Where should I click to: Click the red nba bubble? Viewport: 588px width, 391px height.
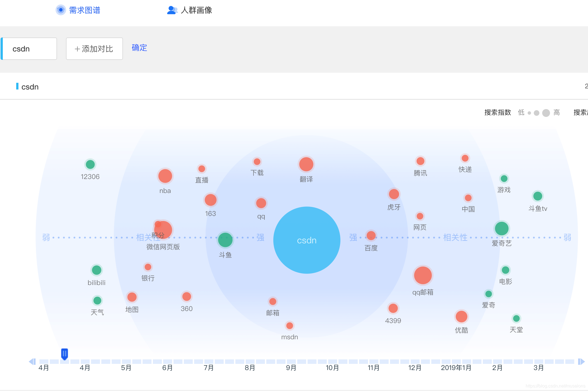coord(165,176)
